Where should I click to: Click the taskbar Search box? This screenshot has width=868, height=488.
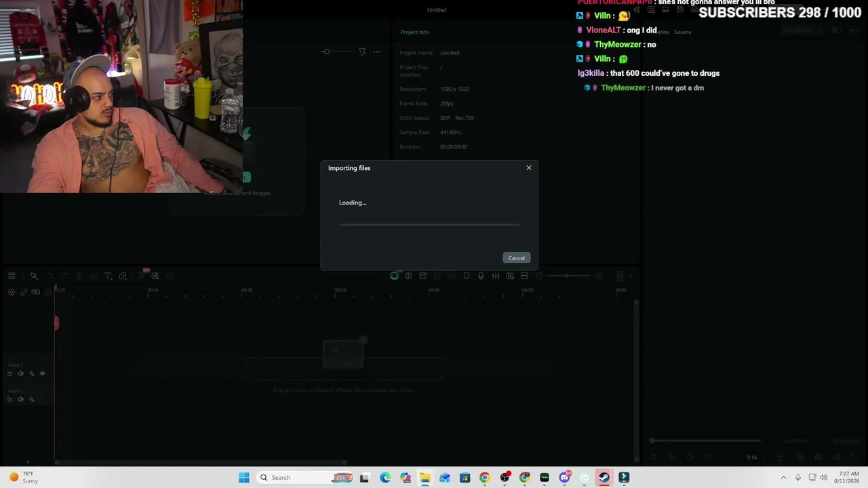point(306,478)
